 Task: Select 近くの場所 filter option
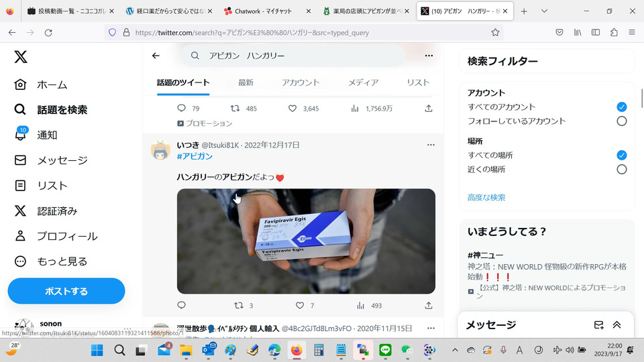[621, 169]
